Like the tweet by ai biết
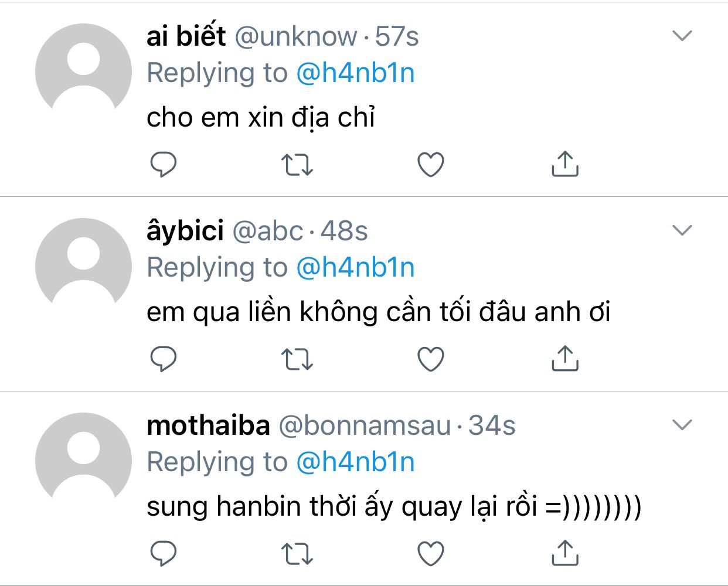This screenshot has height=586, width=728. (x=431, y=165)
